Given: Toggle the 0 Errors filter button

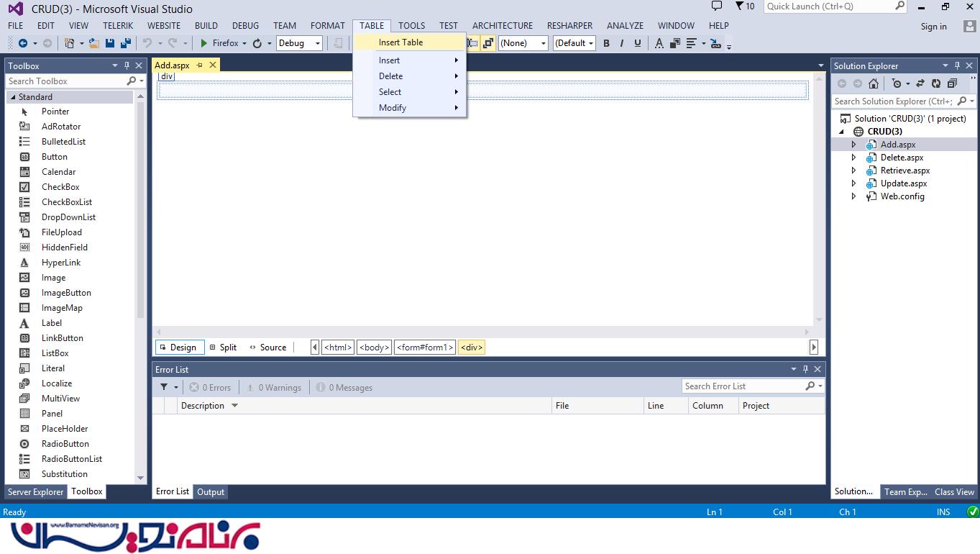Looking at the screenshot, I should point(210,387).
